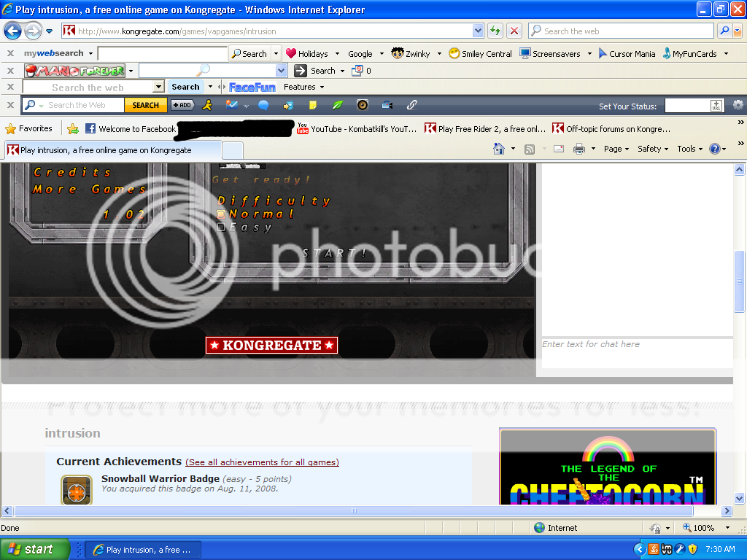This screenshot has height=560, width=747.
Task: Open the Print options dropdown arrow
Action: click(x=593, y=149)
